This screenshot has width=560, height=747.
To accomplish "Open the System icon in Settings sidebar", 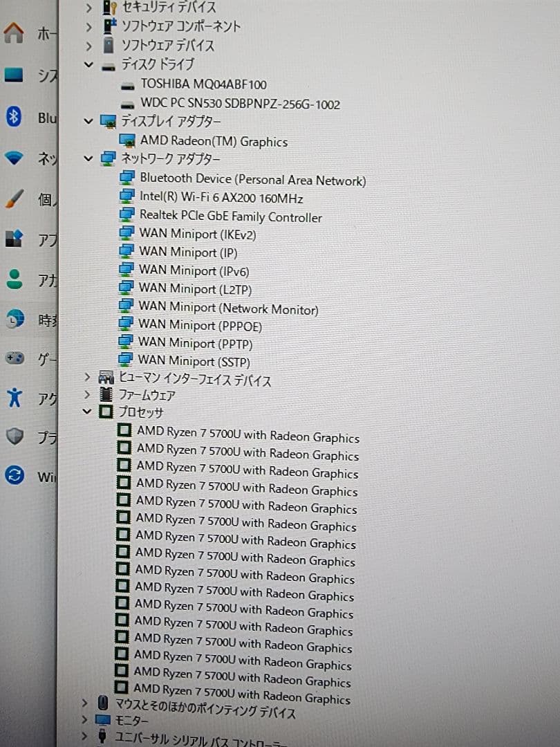I will pos(13,75).
